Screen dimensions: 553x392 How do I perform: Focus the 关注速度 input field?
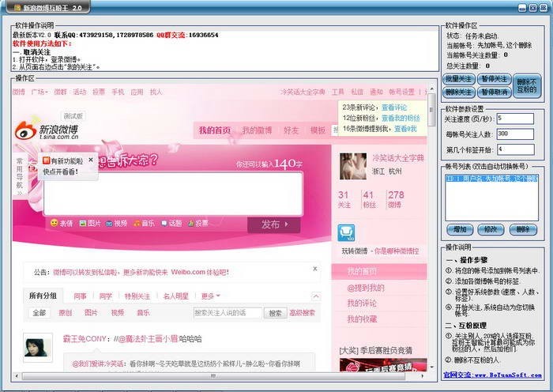(x=515, y=119)
